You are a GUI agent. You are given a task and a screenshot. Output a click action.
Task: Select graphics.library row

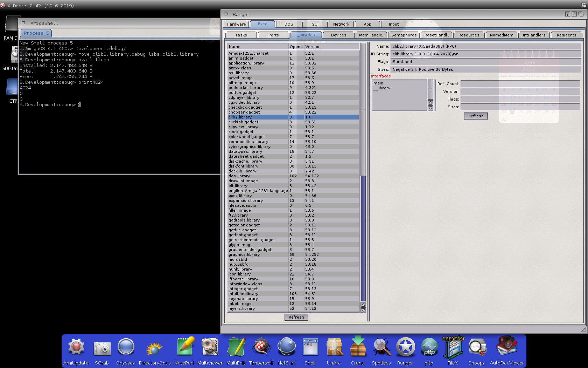click(293, 254)
